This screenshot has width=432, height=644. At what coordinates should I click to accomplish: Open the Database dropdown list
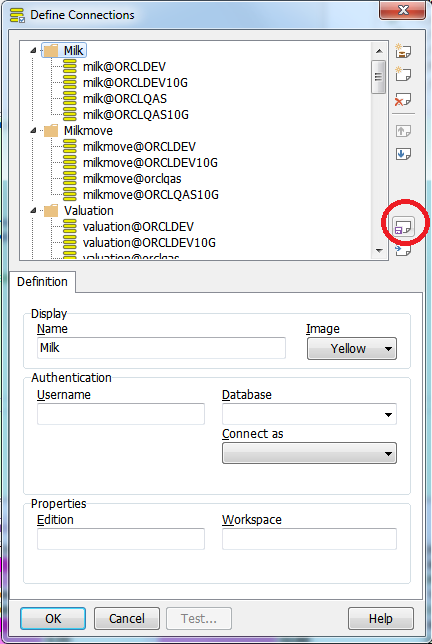pyautogui.click(x=388, y=414)
